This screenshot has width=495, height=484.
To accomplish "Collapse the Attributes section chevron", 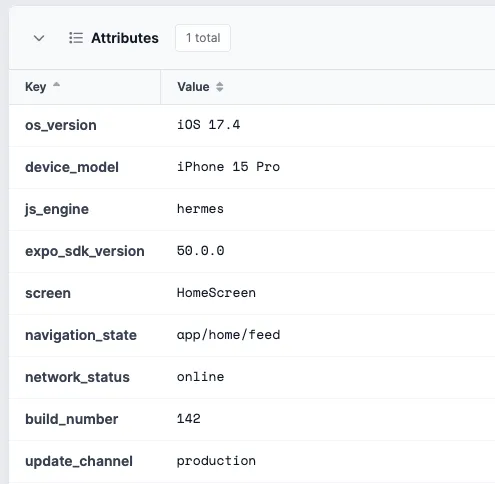I will coord(39,38).
